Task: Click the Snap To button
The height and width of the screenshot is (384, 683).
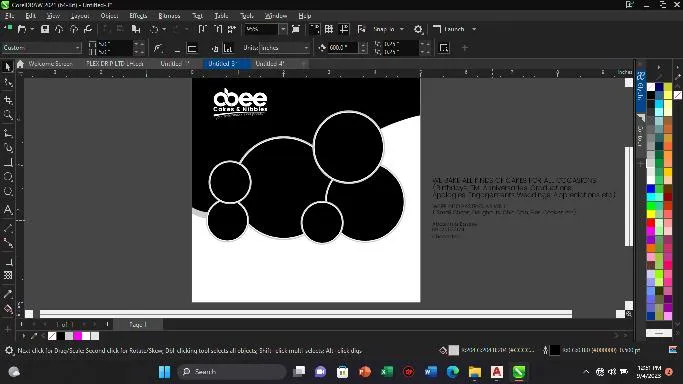Action: coord(383,29)
